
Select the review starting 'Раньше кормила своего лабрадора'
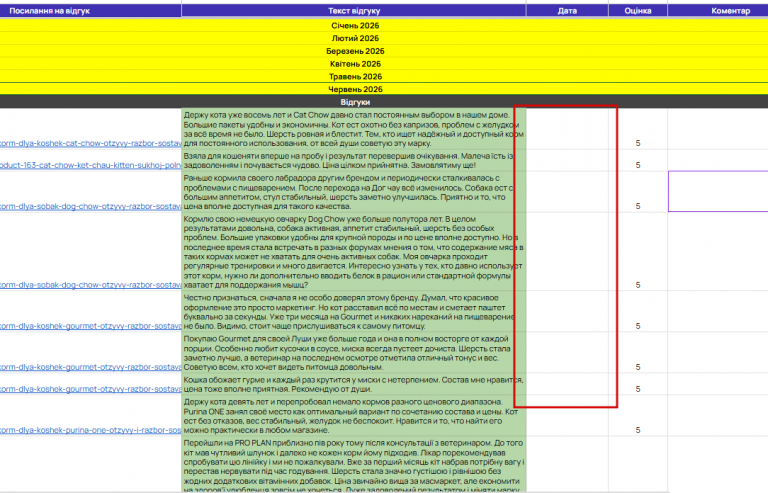point(354,192)
